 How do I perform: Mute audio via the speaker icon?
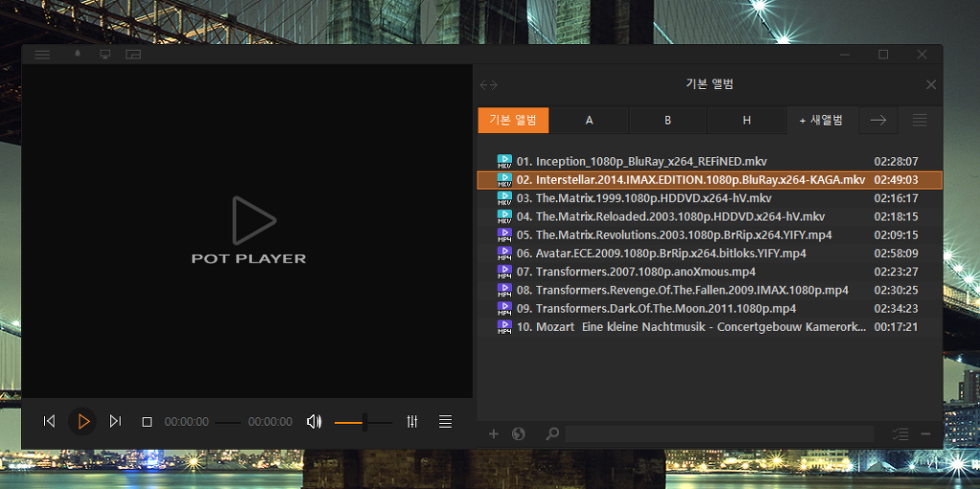click(x=314, y=421)
